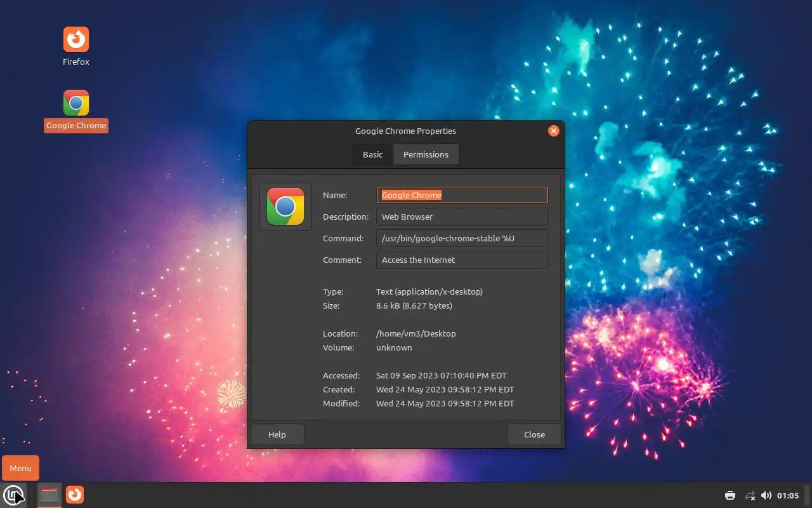
Task: Click the Google Chrome desktop label
Action: click(76, 125)
